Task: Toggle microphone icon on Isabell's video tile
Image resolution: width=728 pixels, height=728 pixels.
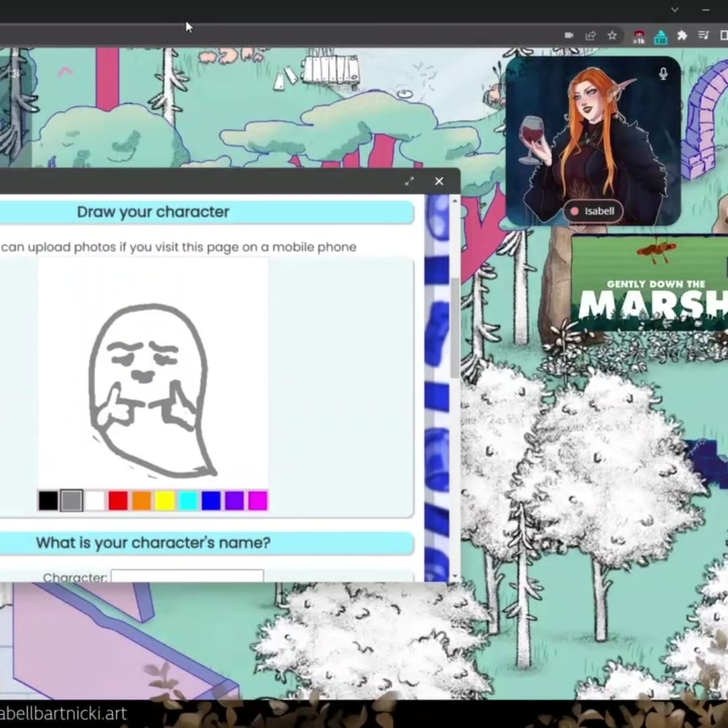Action: [663, 74]
